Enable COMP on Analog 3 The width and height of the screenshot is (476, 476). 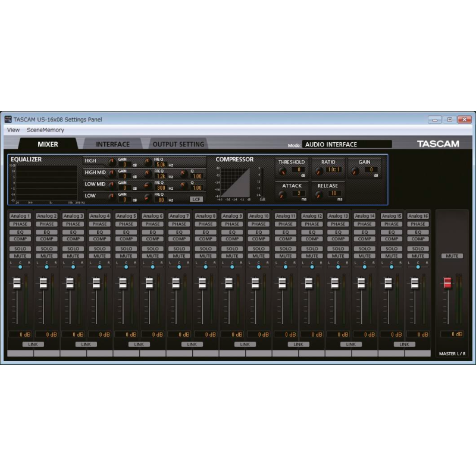(x=73, y=239)
